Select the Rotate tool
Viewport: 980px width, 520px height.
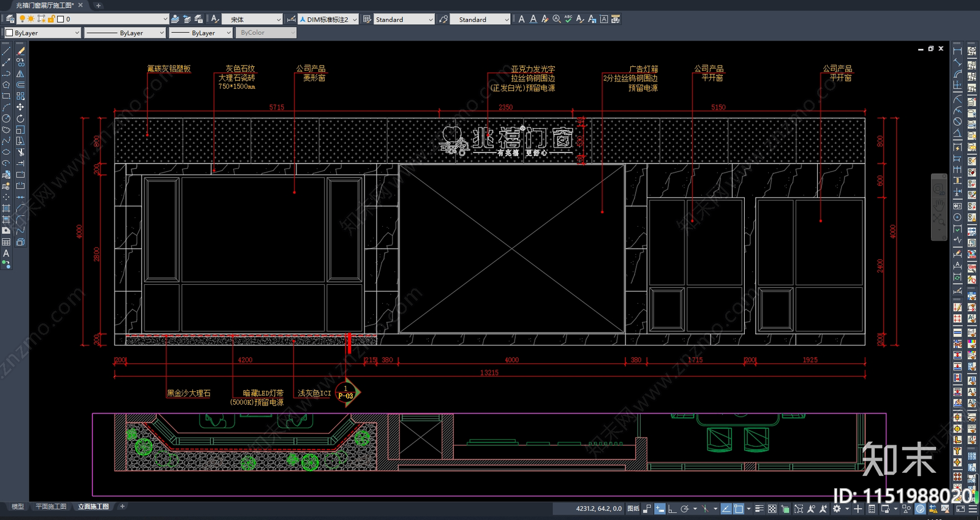click(20, 118)
